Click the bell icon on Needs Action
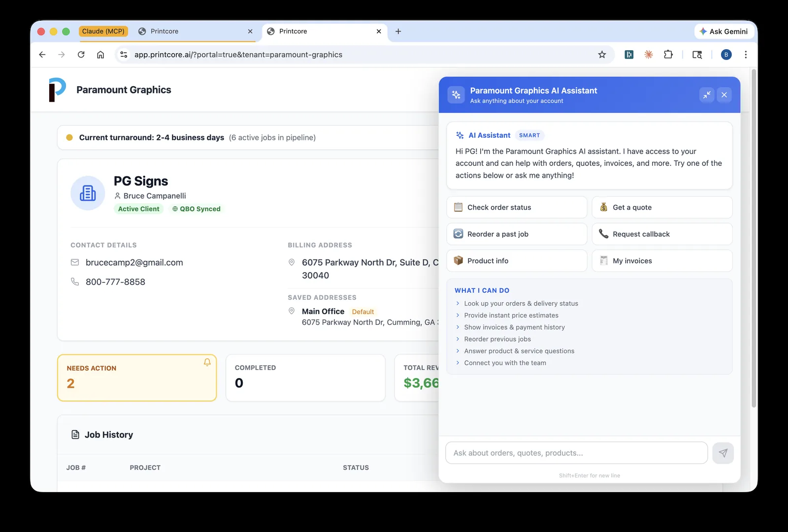Viewport: 788px width, 532px height. click(207, 362)
